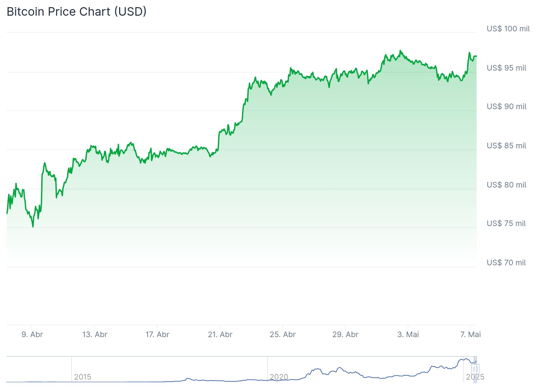This screenshot has width=537, height=392.
Task: Select the 21. Abr axis label
Action: pos(220,335)
